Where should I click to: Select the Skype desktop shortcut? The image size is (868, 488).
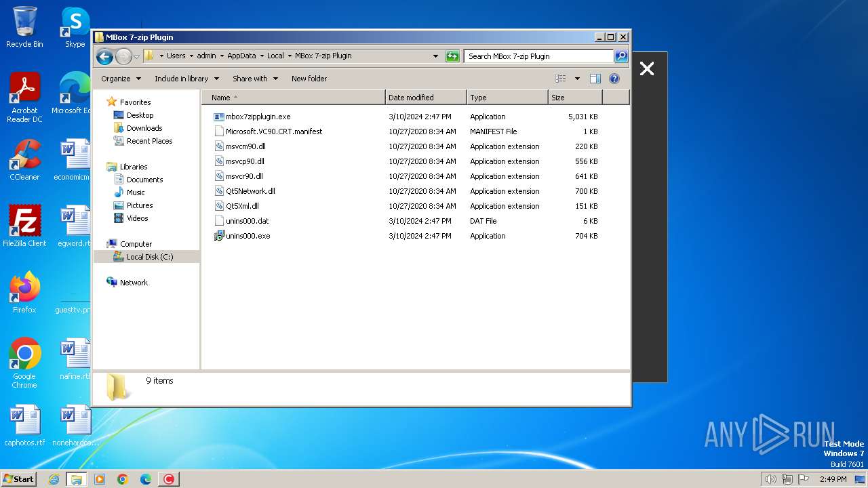coord(75,27)
